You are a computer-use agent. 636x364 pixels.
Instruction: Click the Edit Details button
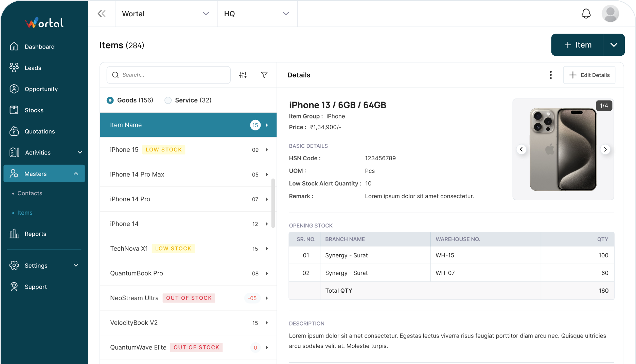click(589, 75)
